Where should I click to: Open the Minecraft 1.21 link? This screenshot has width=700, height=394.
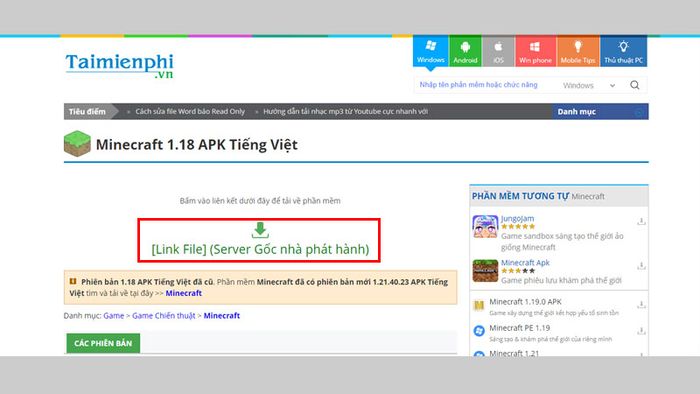pos(514,353)
